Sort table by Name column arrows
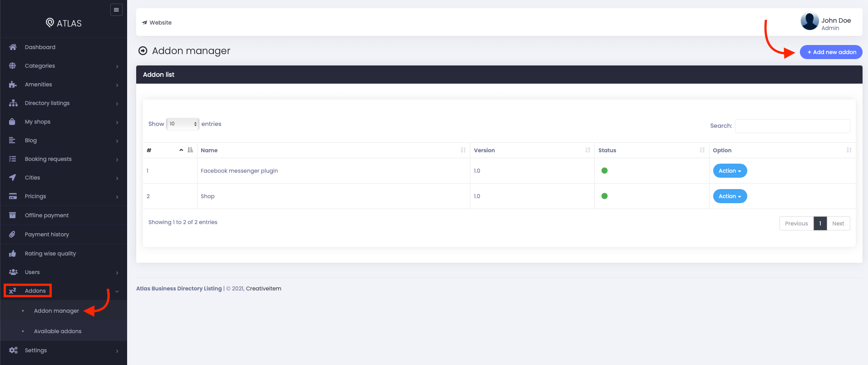The height and width of the screenshot is (365, 868). (463, 150)
